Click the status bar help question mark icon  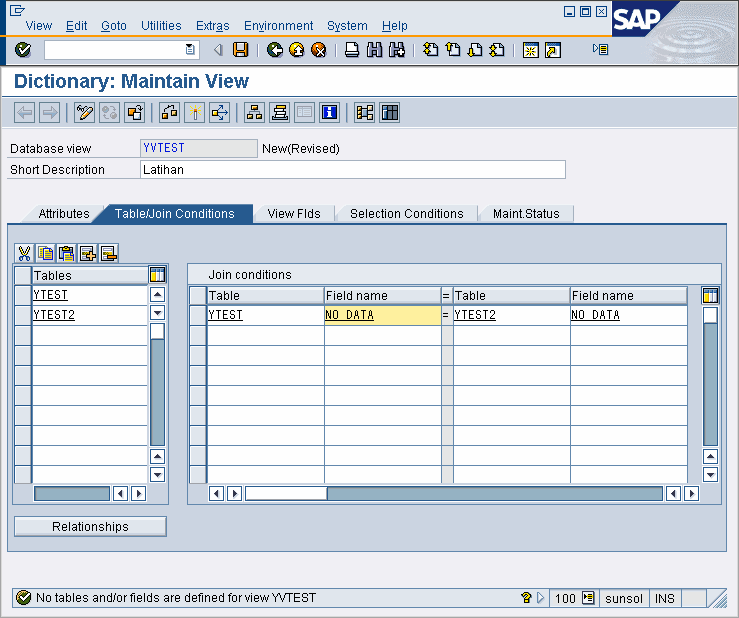coord(526,598)
